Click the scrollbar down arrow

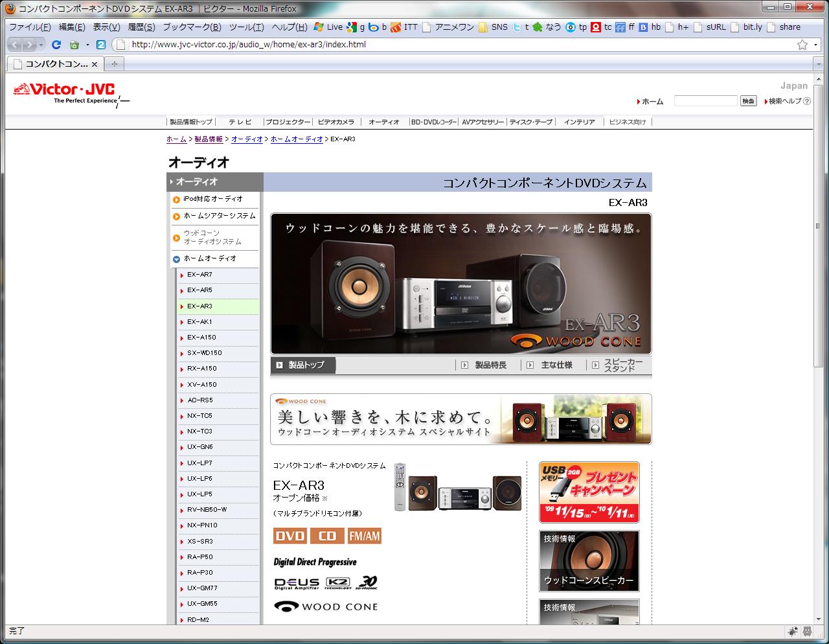pyautogui.click(x=819, y=619)
